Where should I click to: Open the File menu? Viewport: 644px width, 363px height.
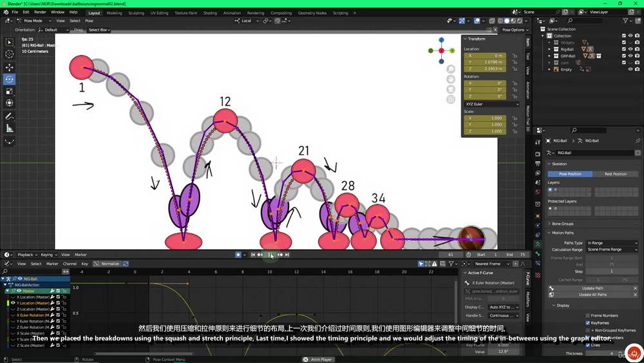click(x=15, y=12)
